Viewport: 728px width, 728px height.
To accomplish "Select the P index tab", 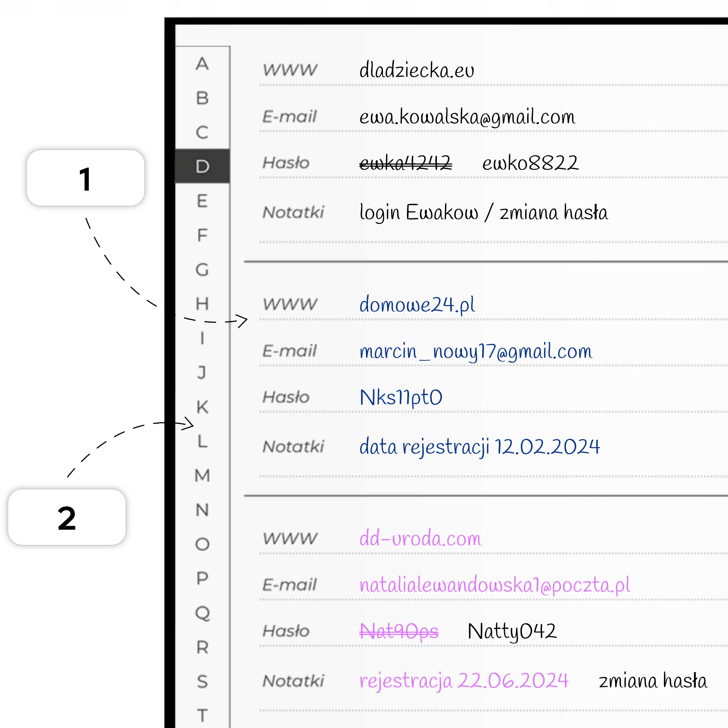I will point(202,578).
